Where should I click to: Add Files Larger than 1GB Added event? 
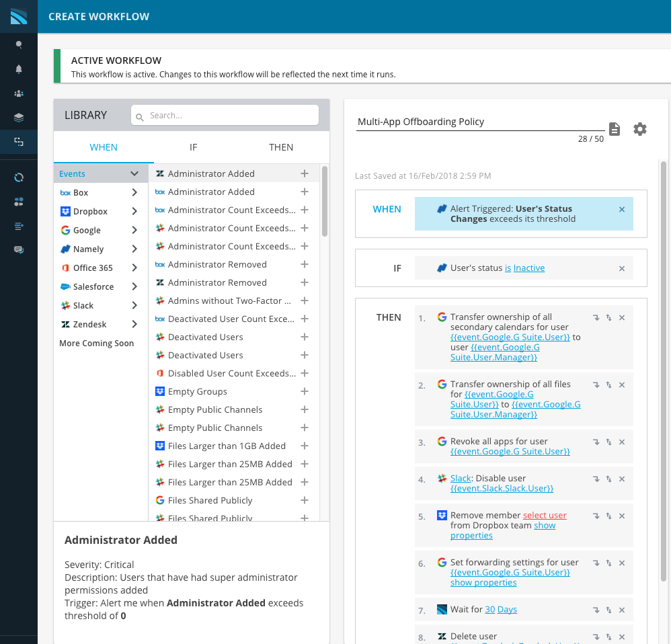(305, 446)
